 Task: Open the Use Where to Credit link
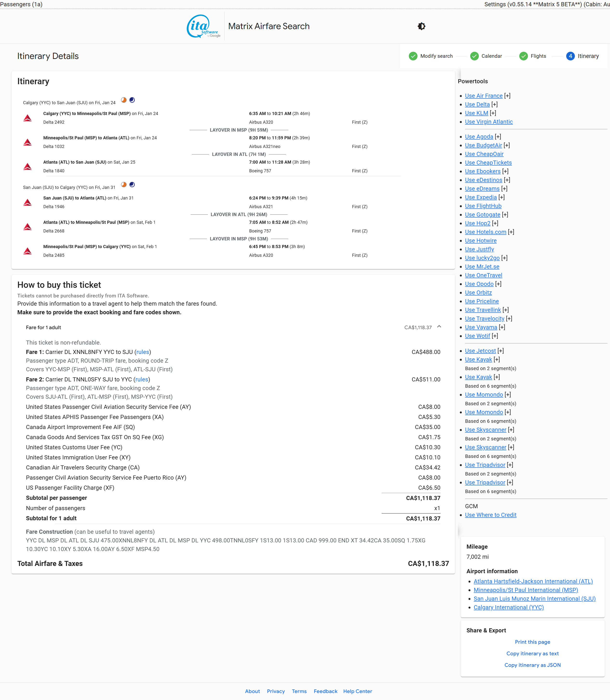[x=490, y=515]
